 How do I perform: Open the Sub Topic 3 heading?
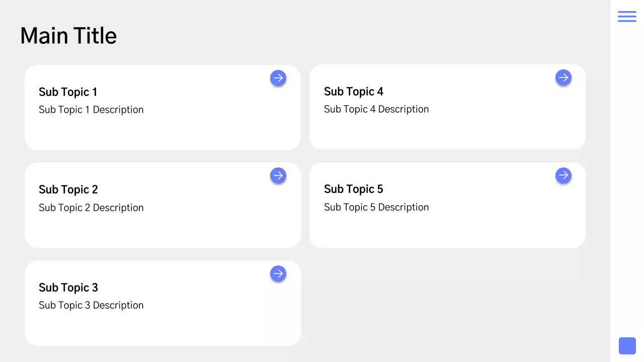tap(68, 288)
